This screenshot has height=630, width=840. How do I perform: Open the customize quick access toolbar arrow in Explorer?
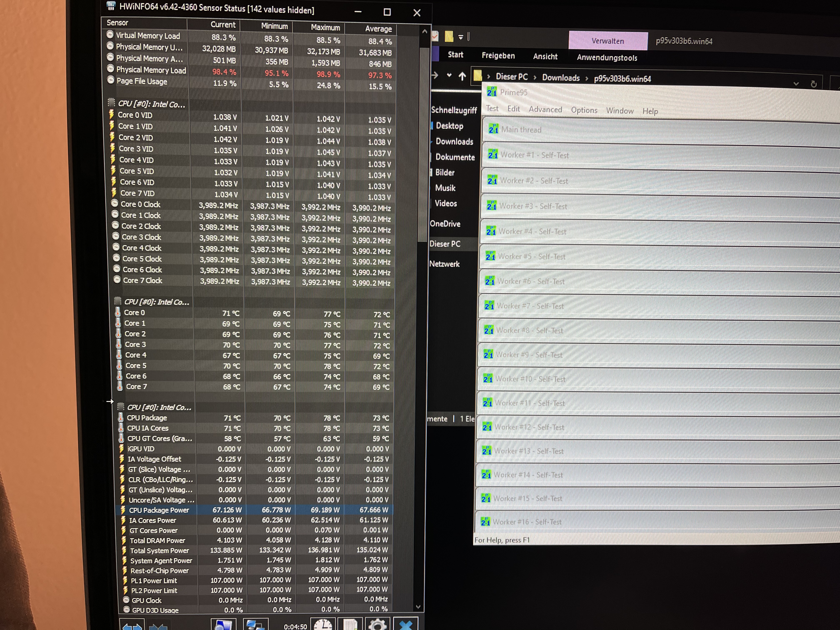pos(461,37)
